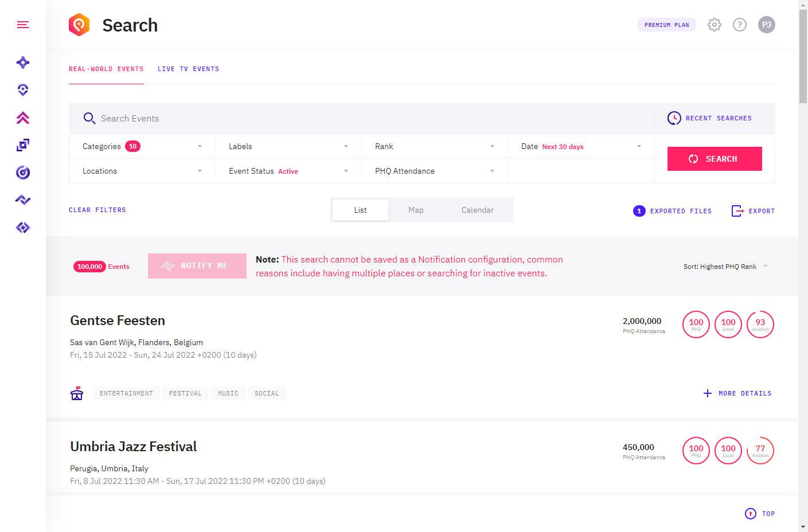Screen dimensions: 808x532
Task: Click the four-point star sidebar icon
Action: pos(23,62)
